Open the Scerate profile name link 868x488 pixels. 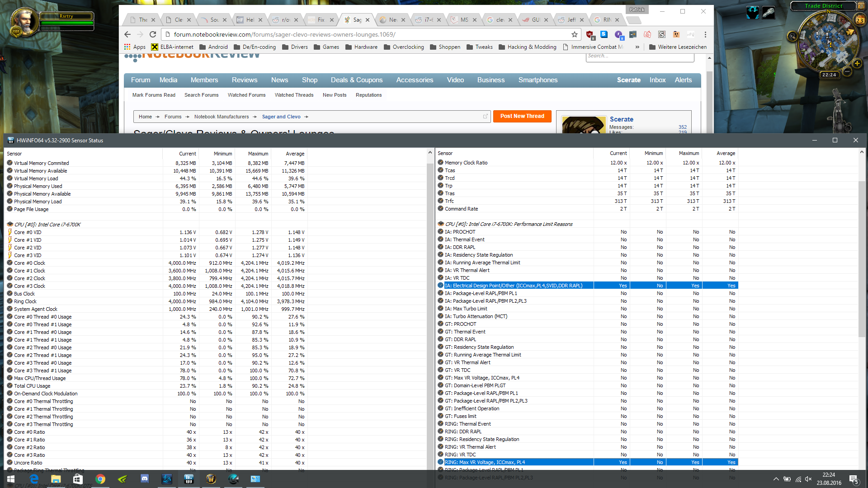coord(622,119)
